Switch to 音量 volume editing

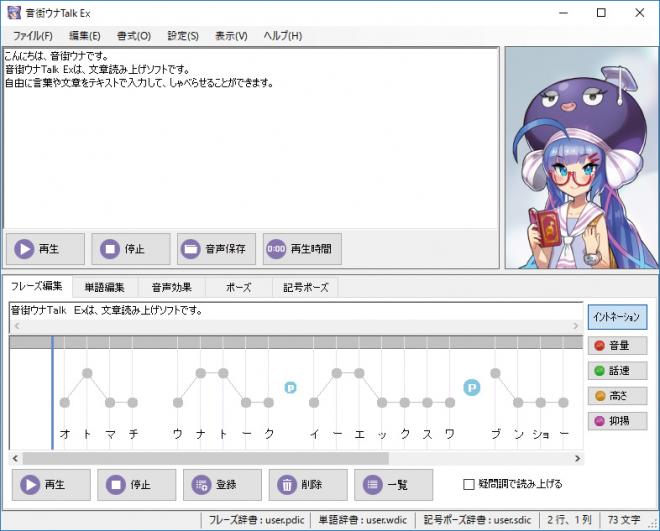tap(617, 346)
